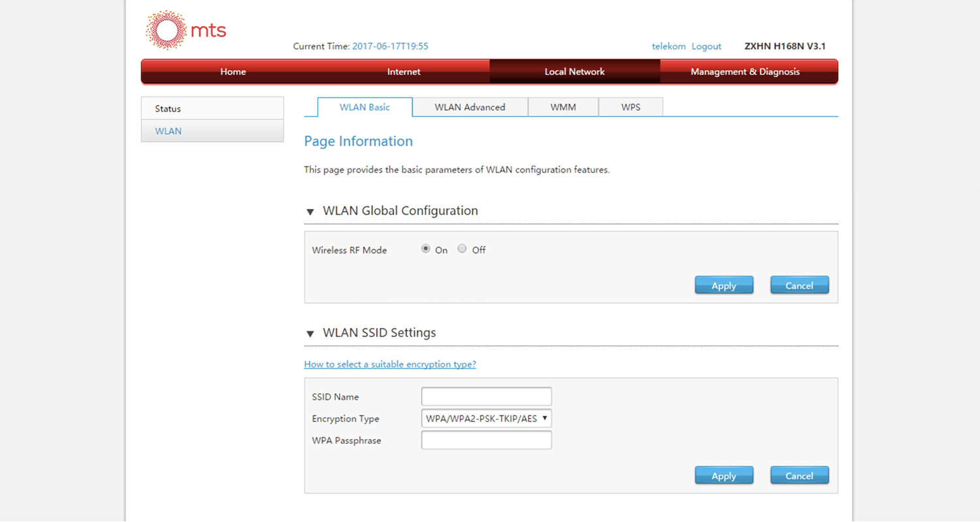Collapse the WLAN Global Configuration section
The width and height of the screenshot is (980, 522).
pos(310,212)
